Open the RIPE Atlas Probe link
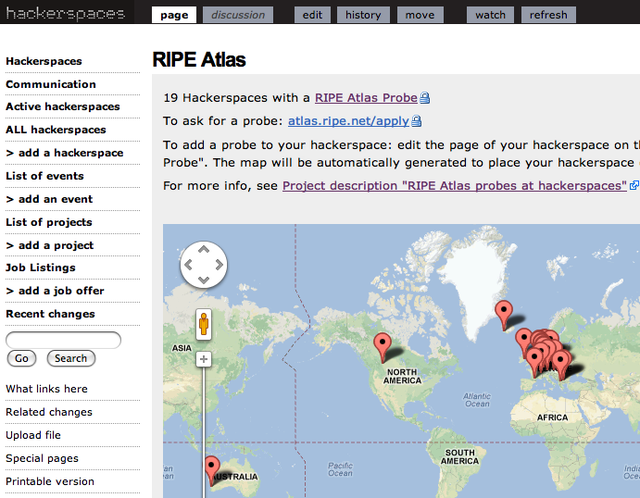 [x=366, y=98]
